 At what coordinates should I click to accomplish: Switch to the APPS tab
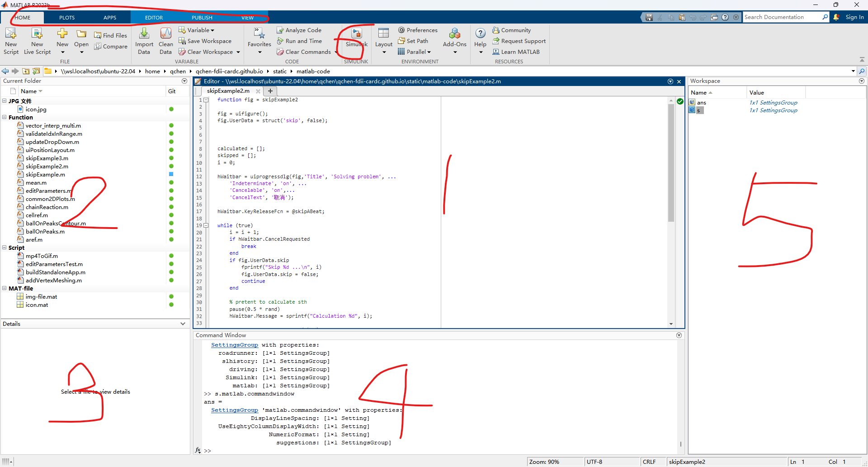tap(110, 18)
